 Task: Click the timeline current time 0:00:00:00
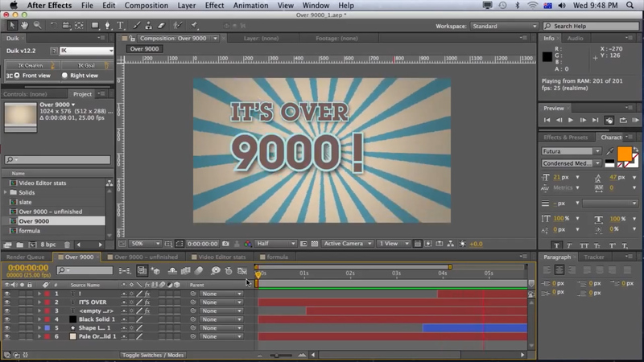(28, 268)
